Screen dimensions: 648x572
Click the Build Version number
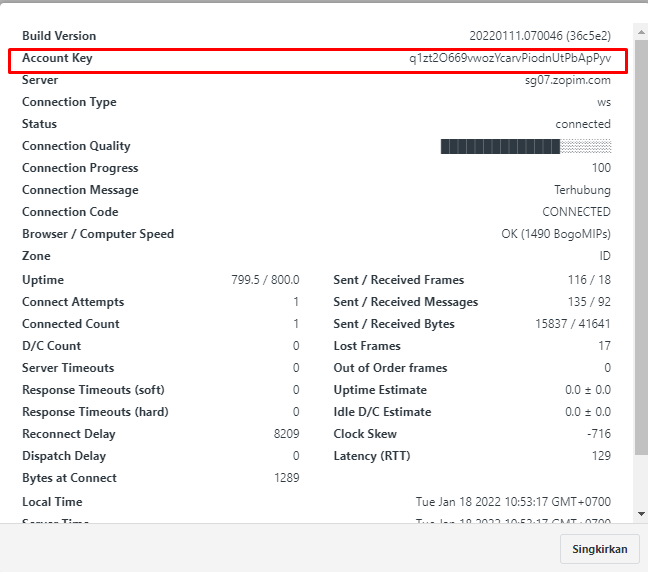[x=540, y=36]
